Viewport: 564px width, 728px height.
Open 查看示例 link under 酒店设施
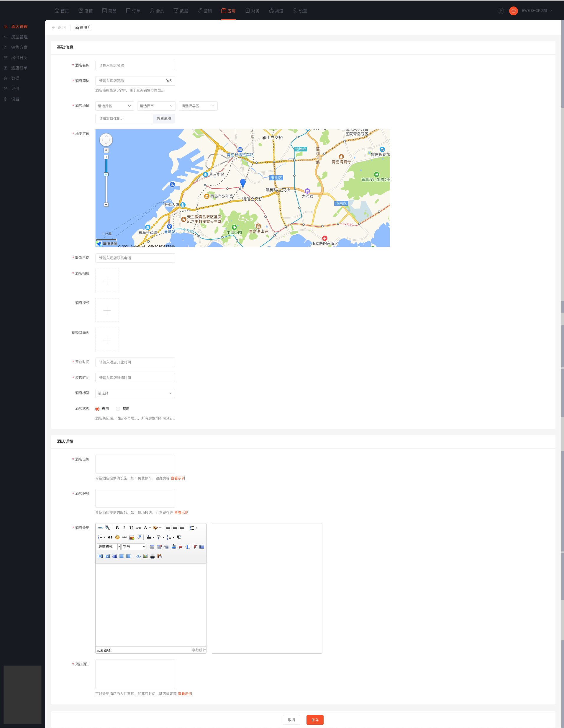(178, 478)
